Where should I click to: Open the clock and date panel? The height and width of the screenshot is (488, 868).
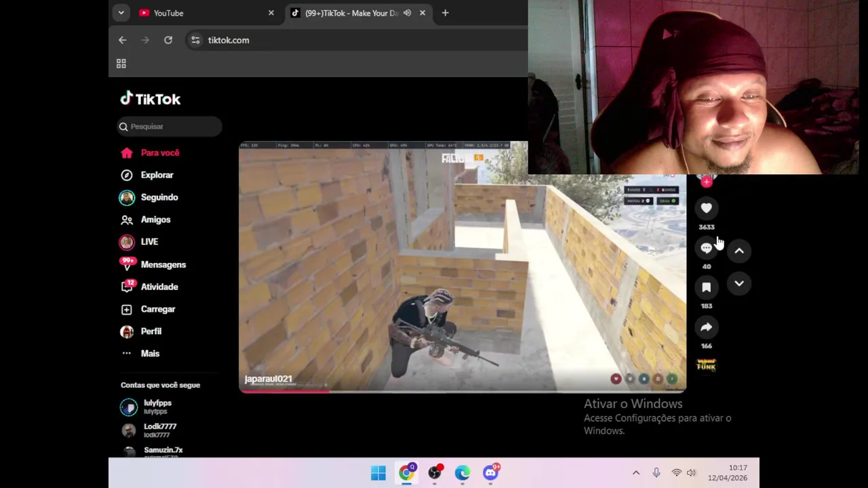(x=728, y=473)
